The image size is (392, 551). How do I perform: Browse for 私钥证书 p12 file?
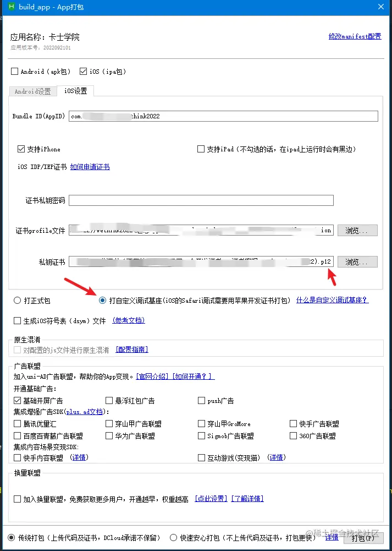[357, 262]
